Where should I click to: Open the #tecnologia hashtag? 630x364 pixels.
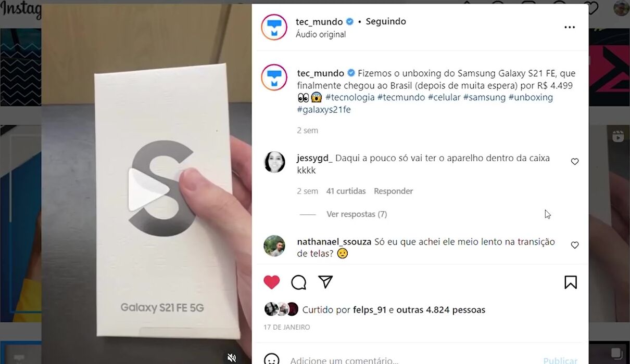[x=350, y=97]
